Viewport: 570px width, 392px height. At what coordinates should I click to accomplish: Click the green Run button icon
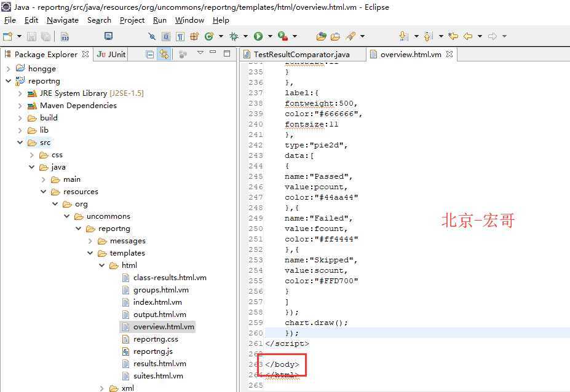pos(258,36)
